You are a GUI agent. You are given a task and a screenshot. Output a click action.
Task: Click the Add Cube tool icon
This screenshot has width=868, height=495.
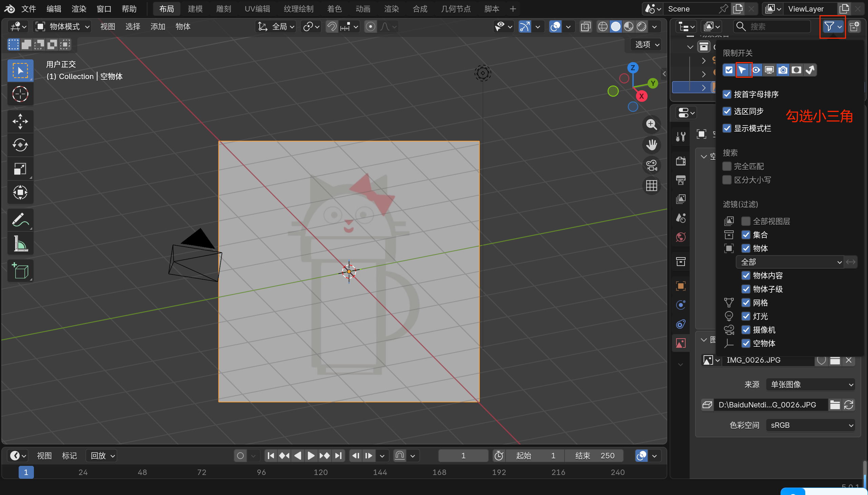20,271
